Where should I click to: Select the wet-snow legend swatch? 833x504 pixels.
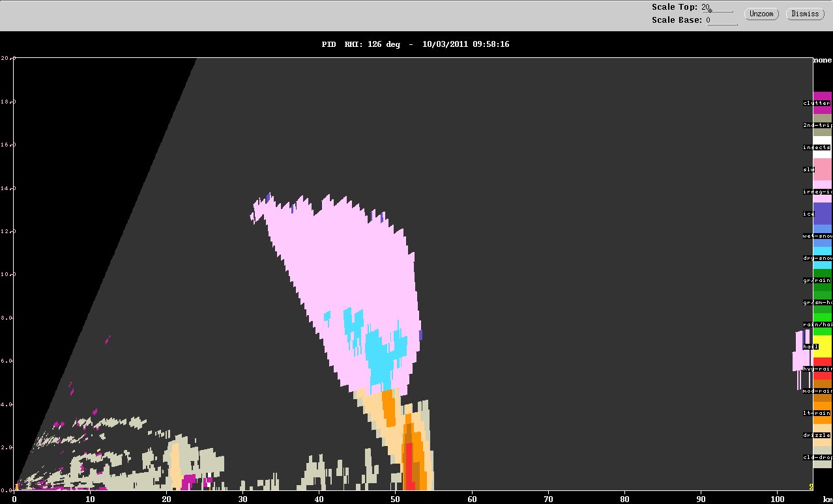coord(823,236)
